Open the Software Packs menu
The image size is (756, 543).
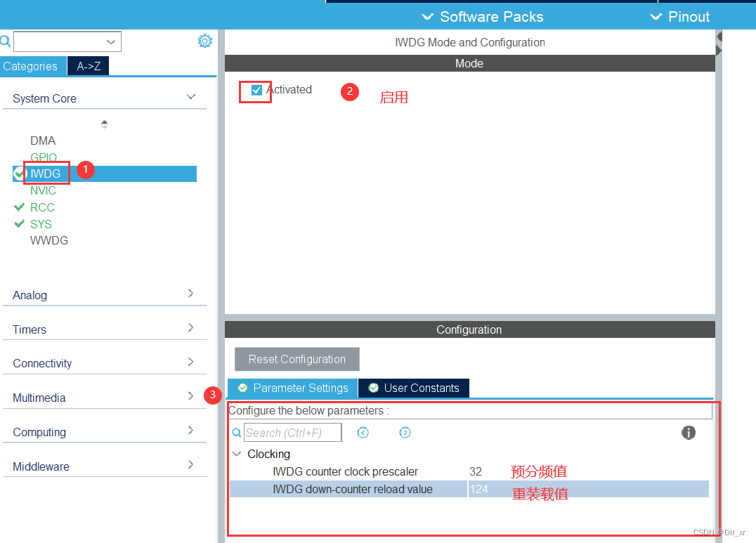pos(482,17)
